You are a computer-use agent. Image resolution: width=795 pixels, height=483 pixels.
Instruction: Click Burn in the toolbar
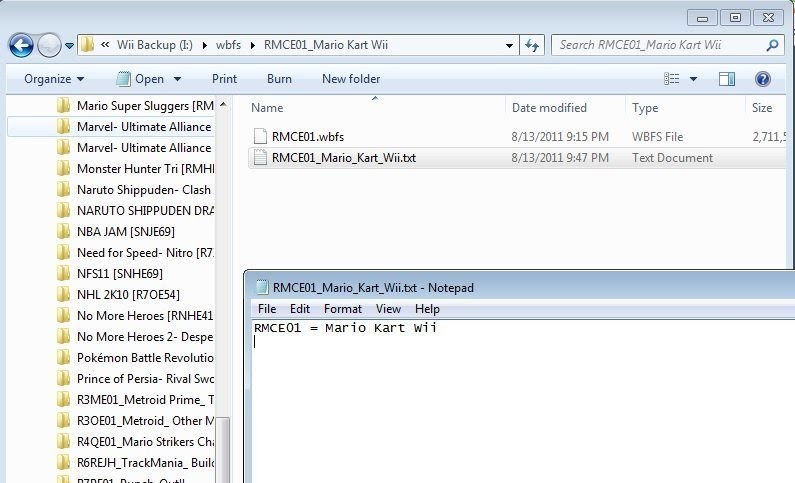pos(279,79)
